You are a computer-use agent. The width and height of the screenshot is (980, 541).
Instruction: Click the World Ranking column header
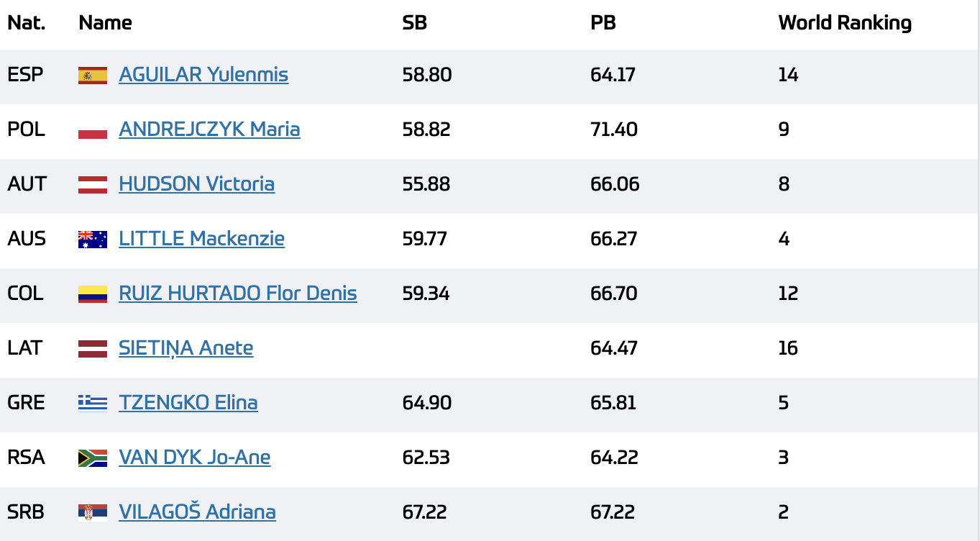coord(845,23)
